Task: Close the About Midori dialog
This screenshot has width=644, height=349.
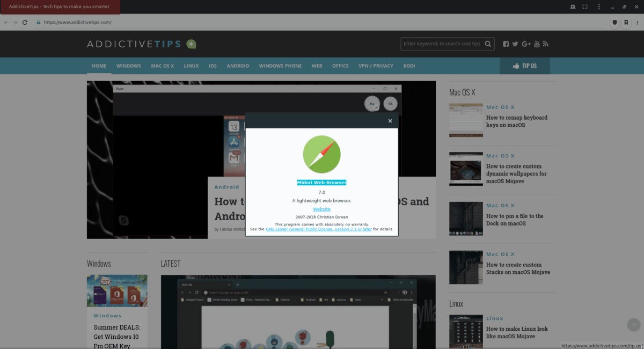Action: pyautogui.click(x=390, y=121)
